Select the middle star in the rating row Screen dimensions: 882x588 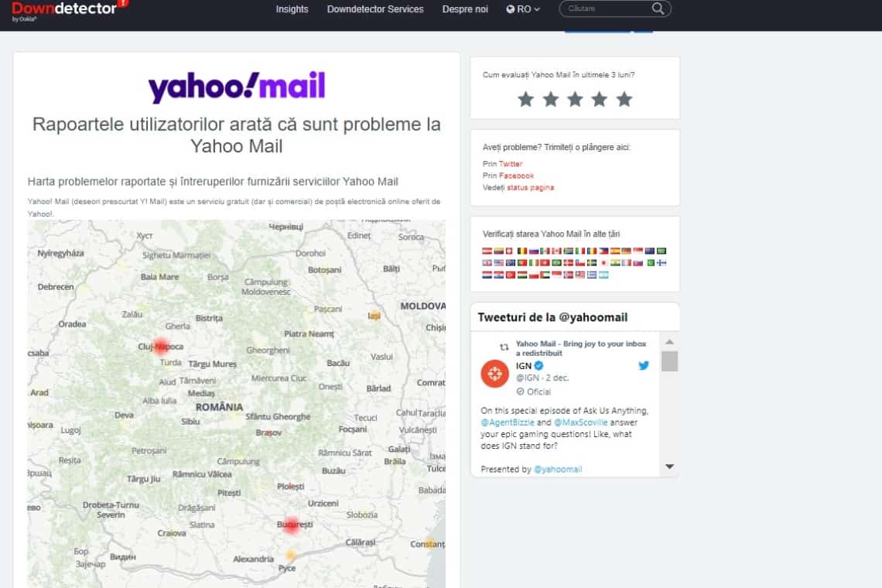pos(575,99)
